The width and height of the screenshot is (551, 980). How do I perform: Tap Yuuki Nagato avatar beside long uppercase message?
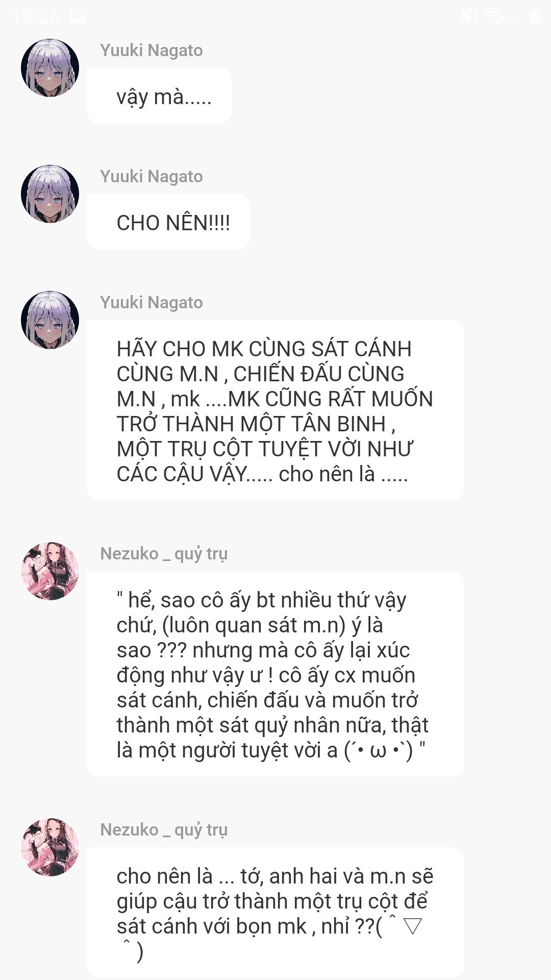coord(50,320)
